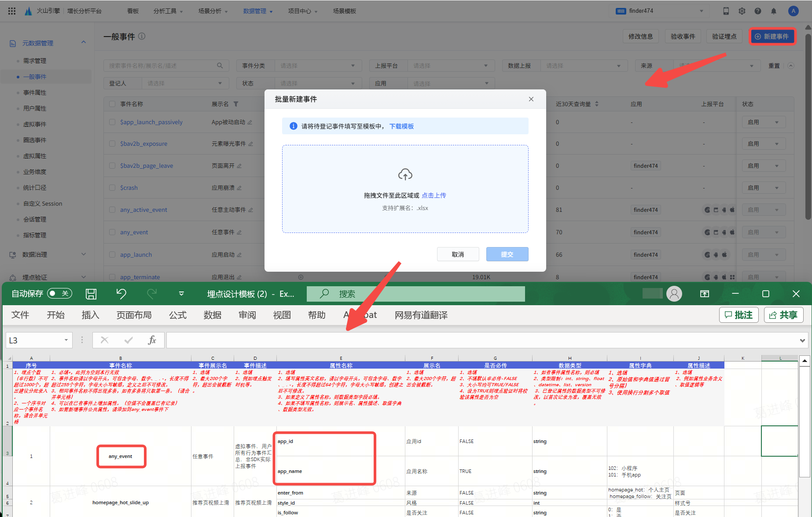Screen dimensions: 812x517
Task: Open the 分析工具 top menu
Action: click(168, 11)
